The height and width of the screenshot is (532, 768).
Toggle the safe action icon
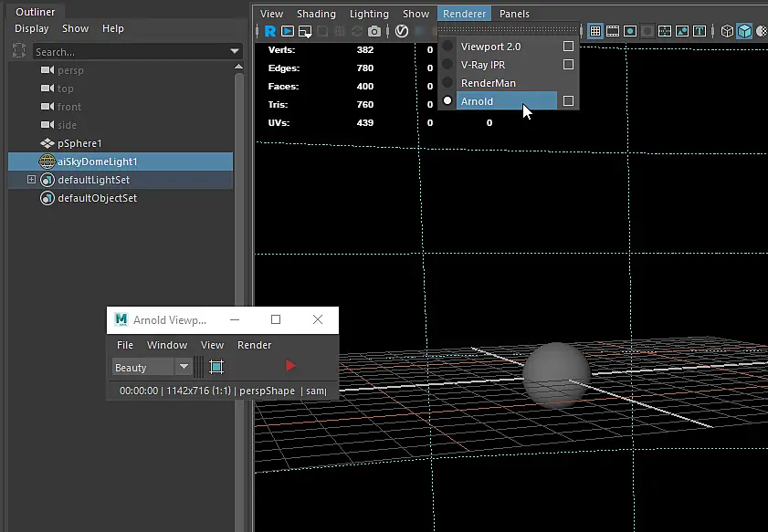click(x=682, y=31)
